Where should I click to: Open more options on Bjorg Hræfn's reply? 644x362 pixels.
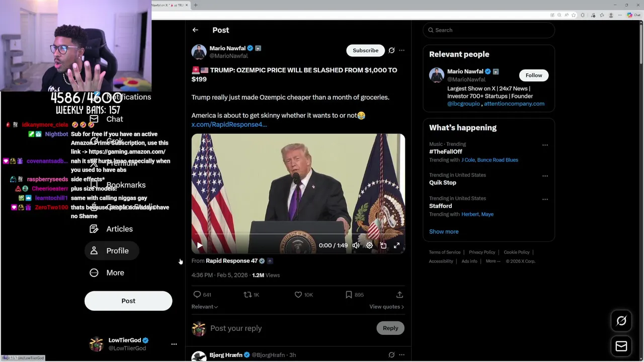pos(401,355)
